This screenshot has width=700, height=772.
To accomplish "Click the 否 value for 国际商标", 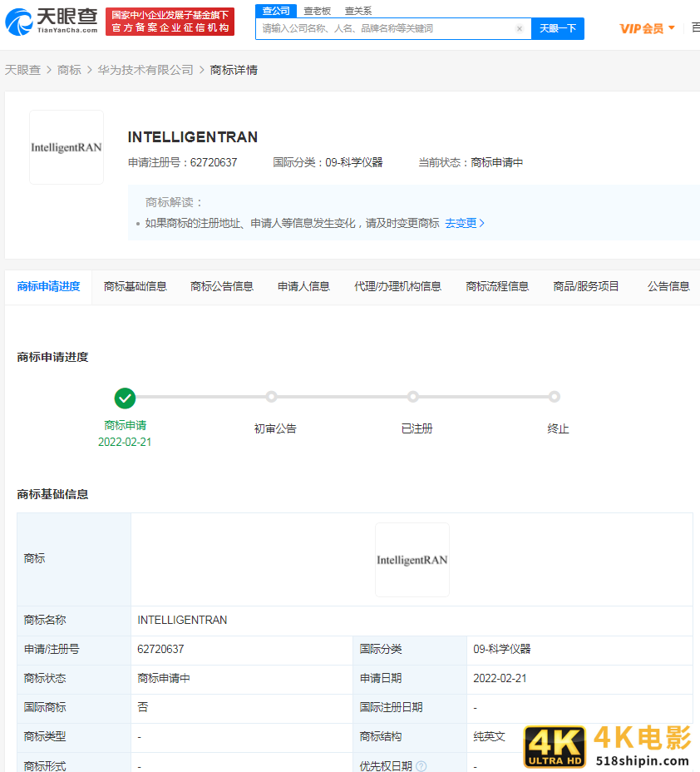I will 143,707.
